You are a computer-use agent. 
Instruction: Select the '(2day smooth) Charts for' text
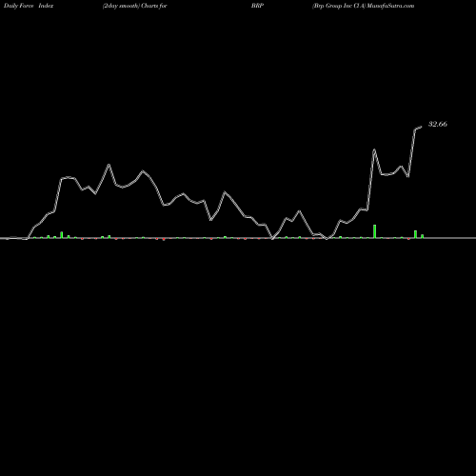click(134, 6)
